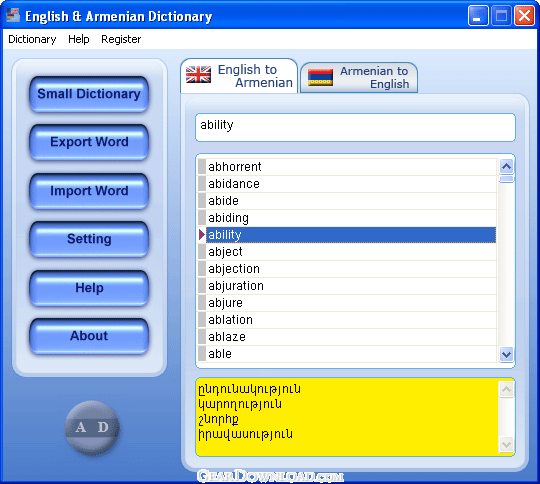Click the word list scroll-up arrow
The width and height of the screenshot is (540, 484).
click(507, 167)
